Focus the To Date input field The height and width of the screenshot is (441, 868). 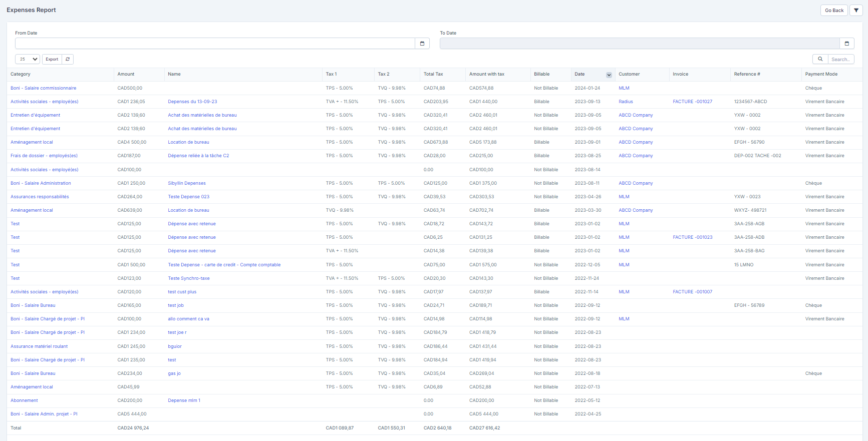pos(640,44)
